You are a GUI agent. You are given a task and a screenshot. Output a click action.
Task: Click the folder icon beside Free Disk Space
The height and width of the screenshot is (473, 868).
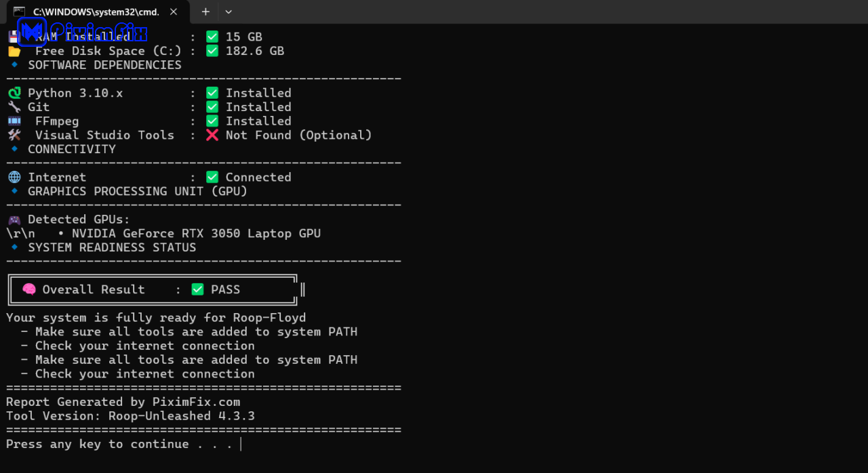tap(14, 51)
